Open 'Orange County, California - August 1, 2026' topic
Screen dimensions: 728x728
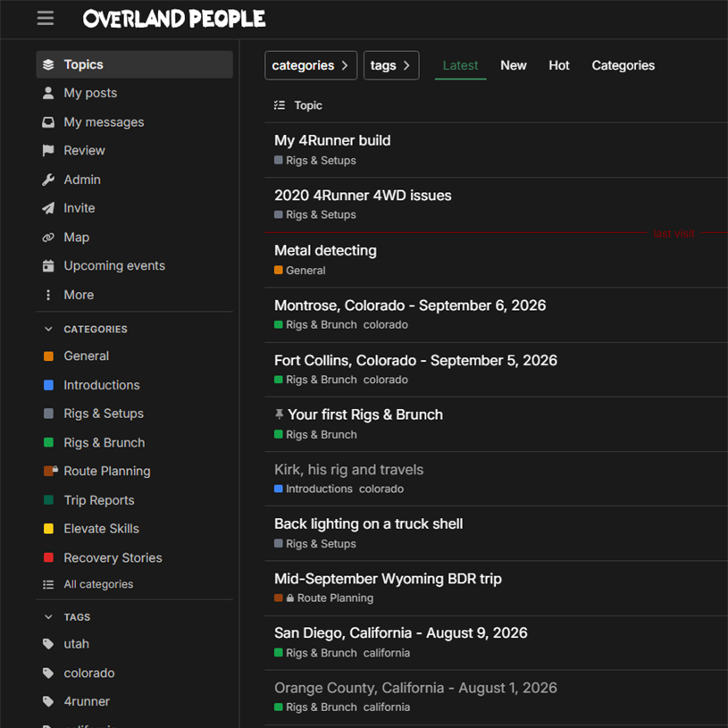[x=415, y=688]
